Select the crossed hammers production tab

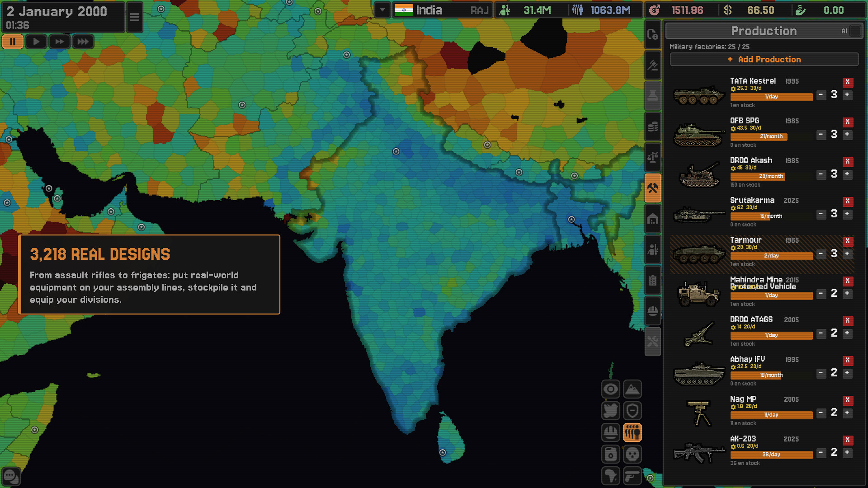click(x=652, y=188)
